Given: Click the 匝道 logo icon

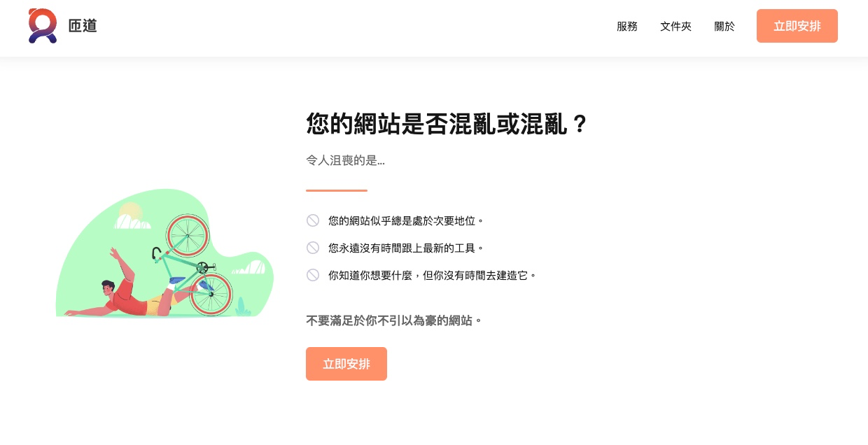Looking at the screenshot, I should (x=42, y=26).
